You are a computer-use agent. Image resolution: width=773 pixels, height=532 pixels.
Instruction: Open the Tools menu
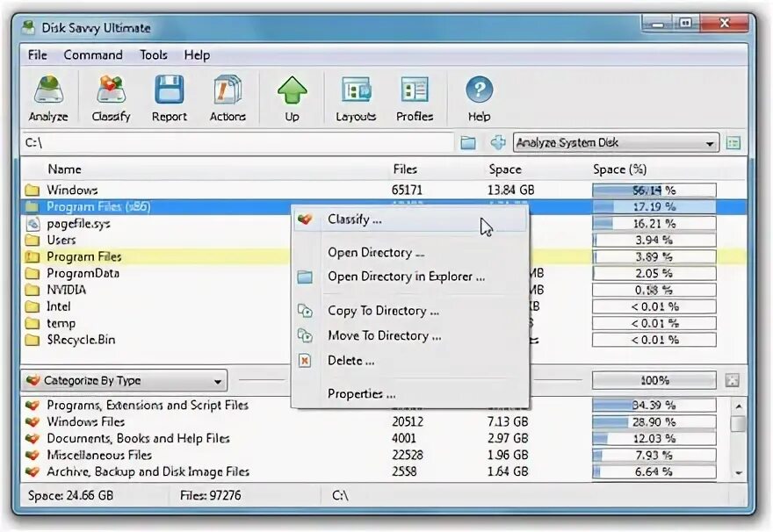154,54
